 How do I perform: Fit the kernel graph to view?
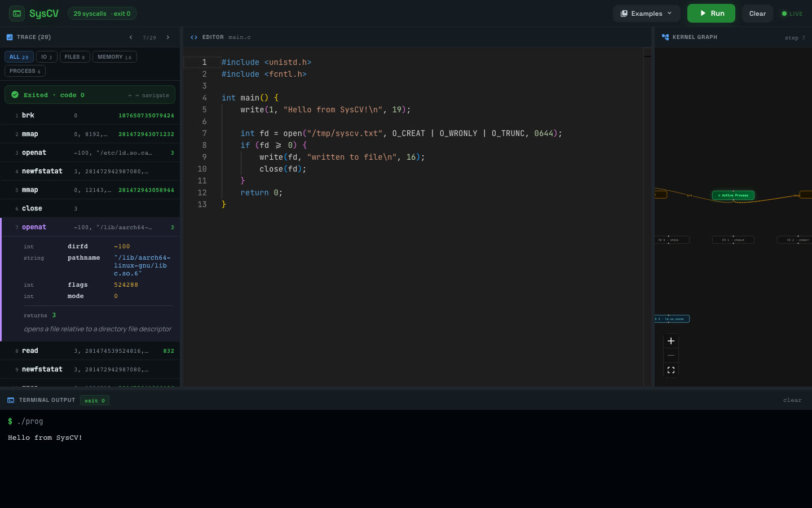[671, 370]
